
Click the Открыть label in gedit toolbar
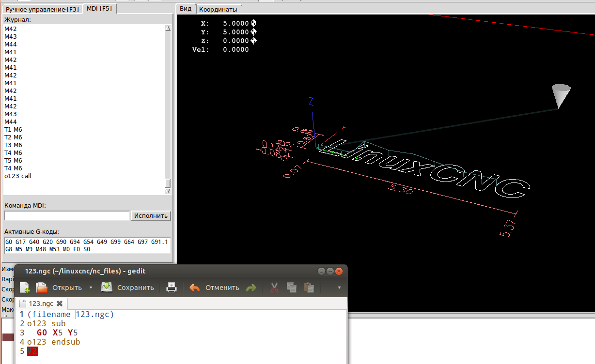click(67, 288)
